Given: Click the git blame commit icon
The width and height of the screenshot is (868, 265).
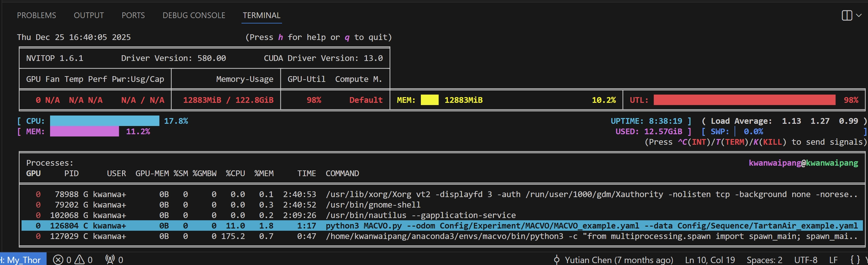Looking at the screenshot, I should (x=556, y=260).
